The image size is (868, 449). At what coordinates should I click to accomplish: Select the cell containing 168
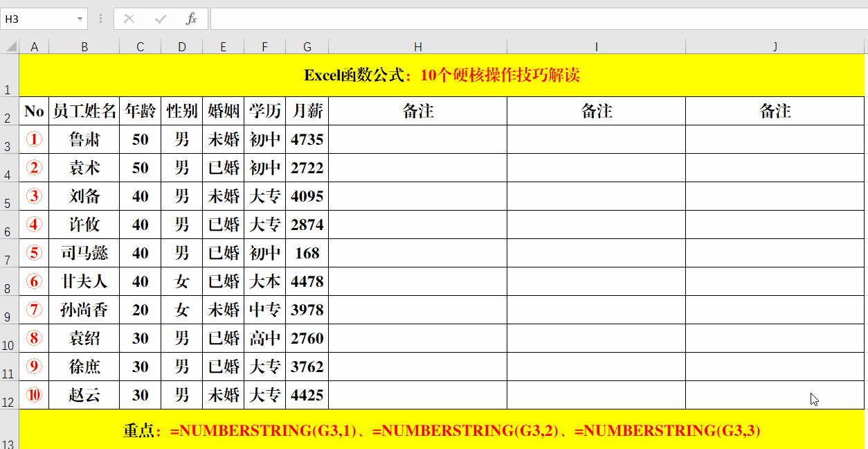307,253
